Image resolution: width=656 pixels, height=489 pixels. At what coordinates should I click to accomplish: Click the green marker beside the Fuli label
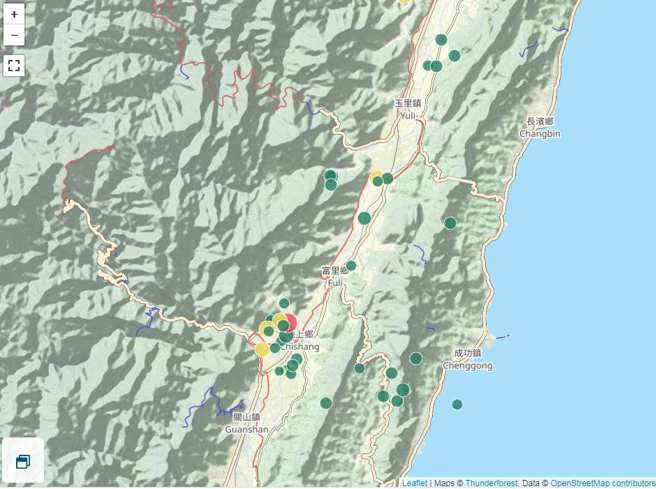coord(351,266)
